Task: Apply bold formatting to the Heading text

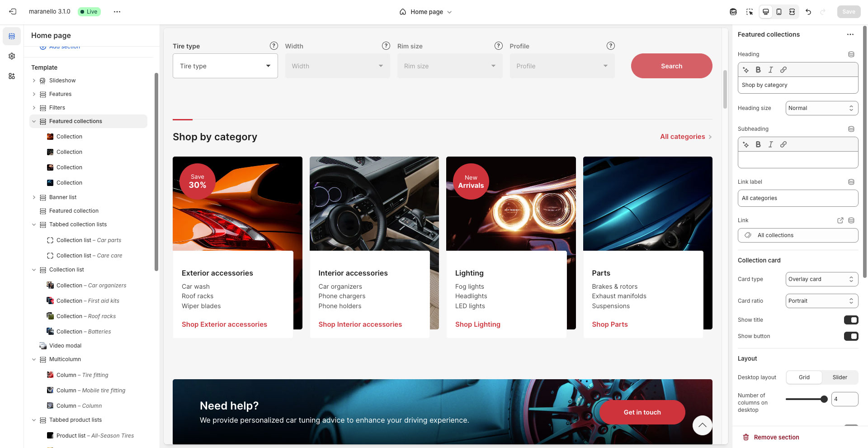Action: (759, 70)
